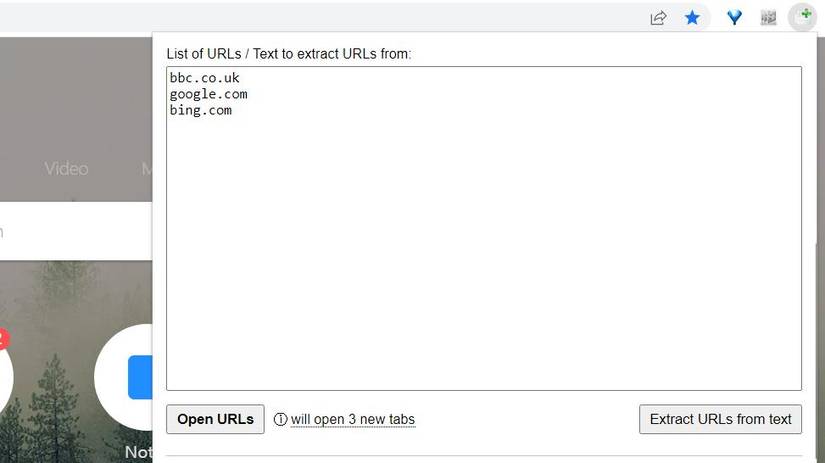825x463 pixels.
Task: Click the info icon beside the tabs note
Action: (x=281, y=420)
